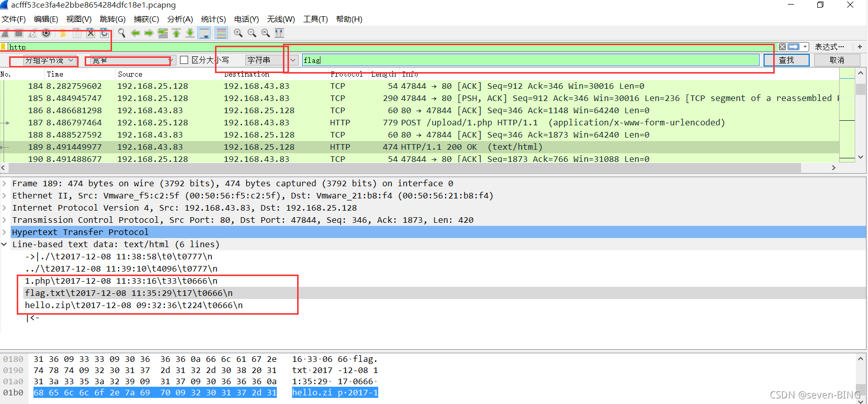Open the 字符串 search type dropdown
The image size is (868, 404).
[x=272, y=60]
